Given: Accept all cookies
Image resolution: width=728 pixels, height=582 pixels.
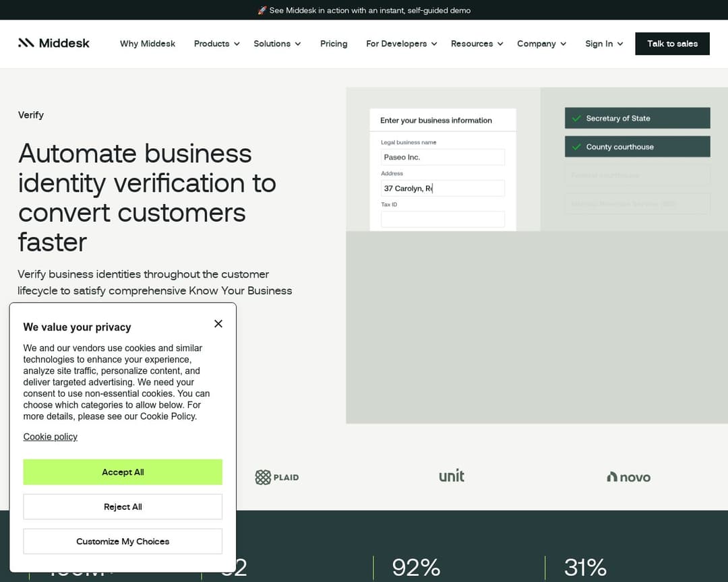Looking at the screenshot, I should point(123,472).
